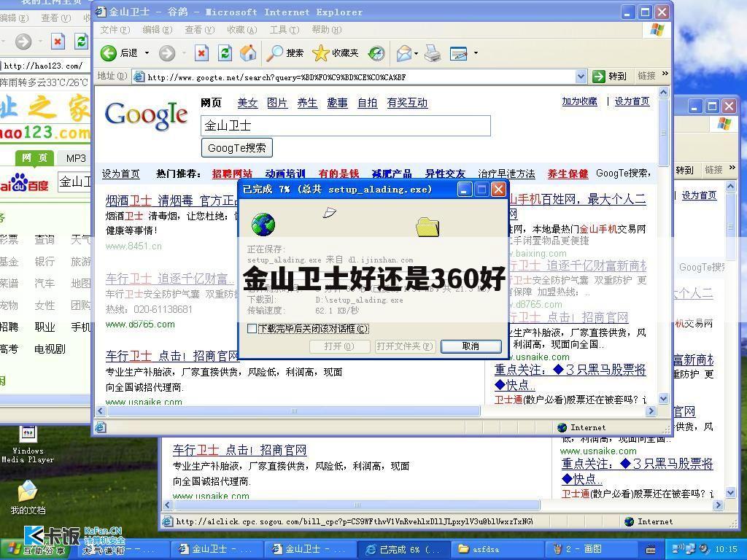Expand the 链接 links toolbar chevron
Viewport: 747px width, 560px height.
pos(665,74)
